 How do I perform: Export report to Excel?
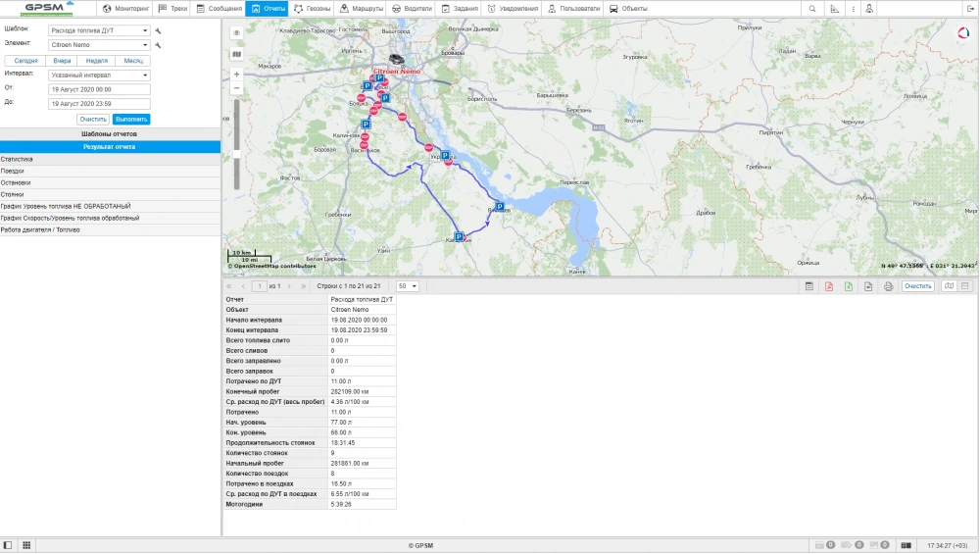(x=849, y=286)
